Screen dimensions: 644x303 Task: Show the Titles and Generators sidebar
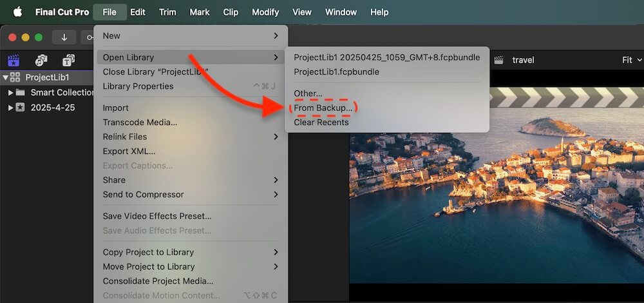[68, 61]
